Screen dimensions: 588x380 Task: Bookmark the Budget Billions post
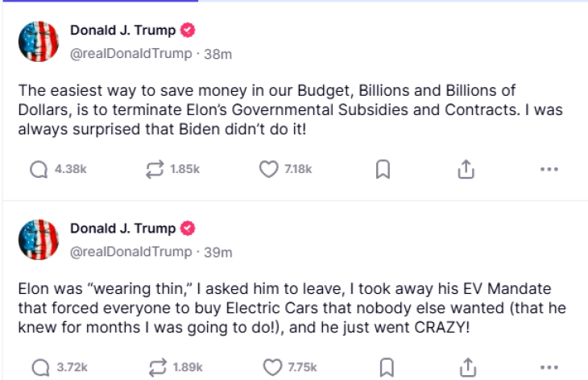point(384,170)
